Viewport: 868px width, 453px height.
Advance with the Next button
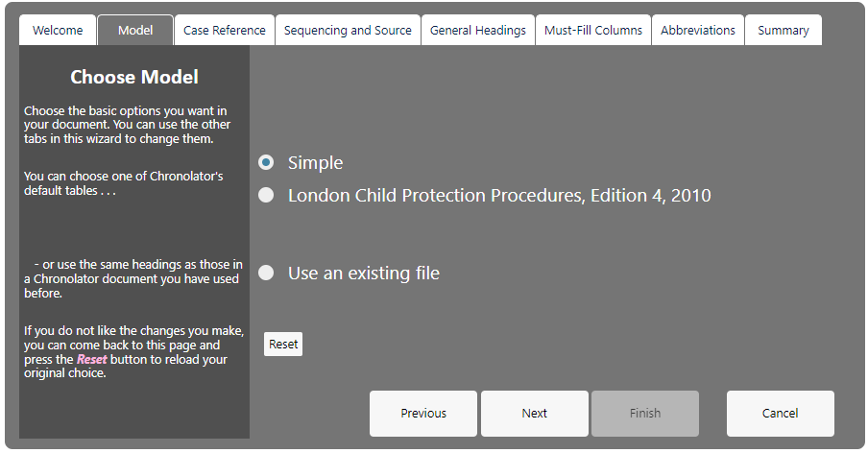click(x=534, y=414)
